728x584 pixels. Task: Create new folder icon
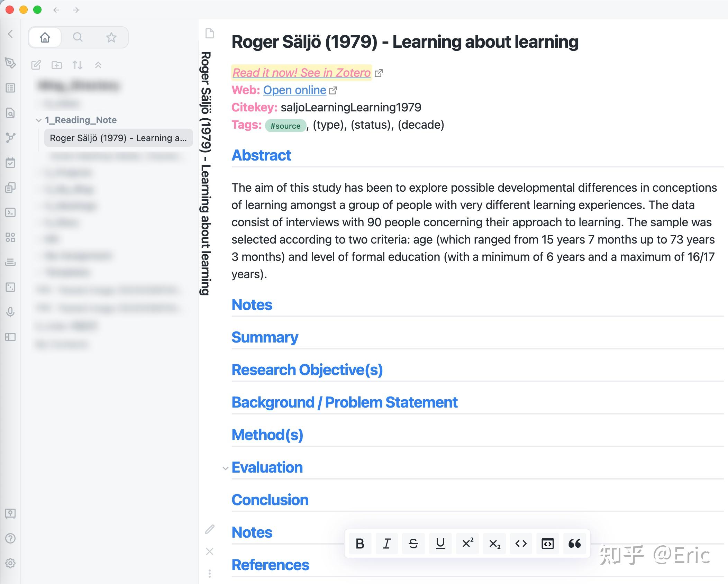tap(57, 65)
